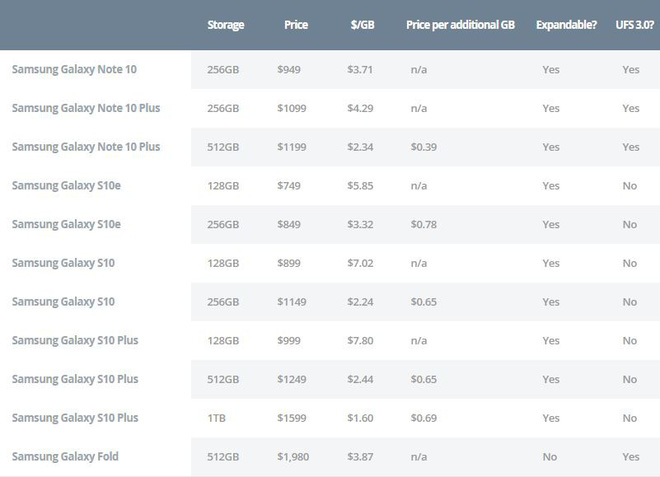Viewport: 660px width, 477px height.
Task: Click the Storage column header
Action: click(x=225, y=24)
